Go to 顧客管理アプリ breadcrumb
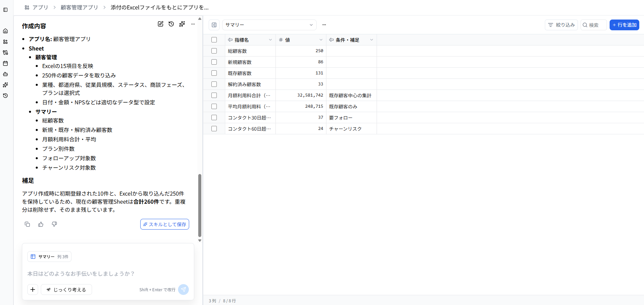644x305 pixels. [x=79, y=7]
